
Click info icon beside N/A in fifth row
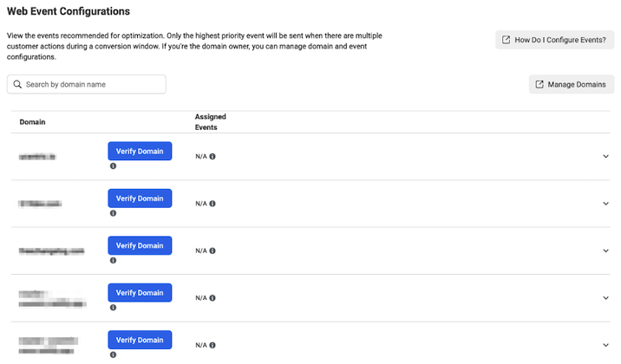pyautogui.click(x=212, y=345)
